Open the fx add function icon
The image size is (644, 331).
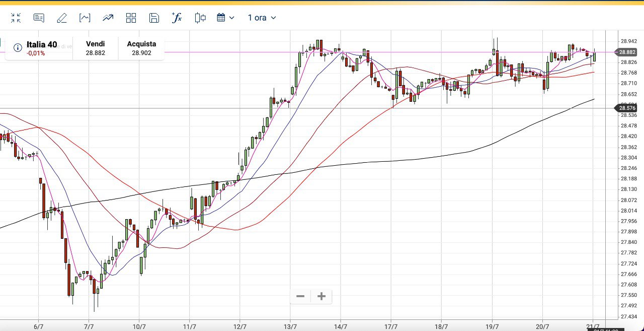pyautogui.click(x=177, y=18)
